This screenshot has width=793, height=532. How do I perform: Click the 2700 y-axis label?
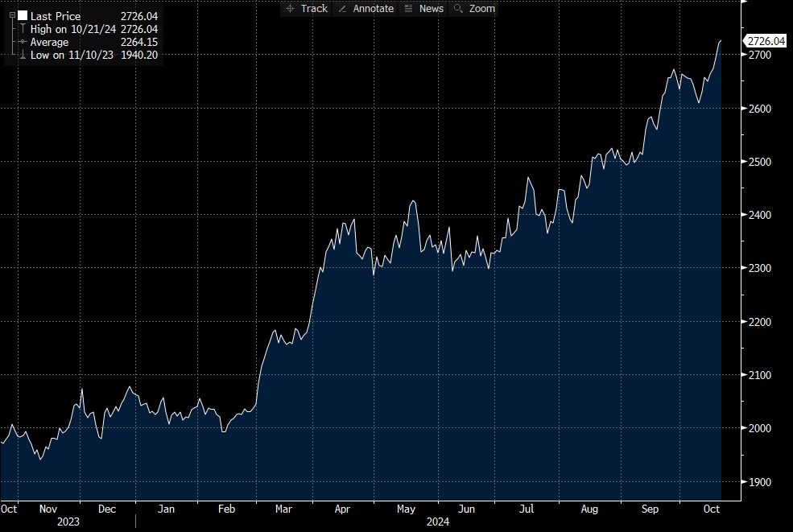760,55
